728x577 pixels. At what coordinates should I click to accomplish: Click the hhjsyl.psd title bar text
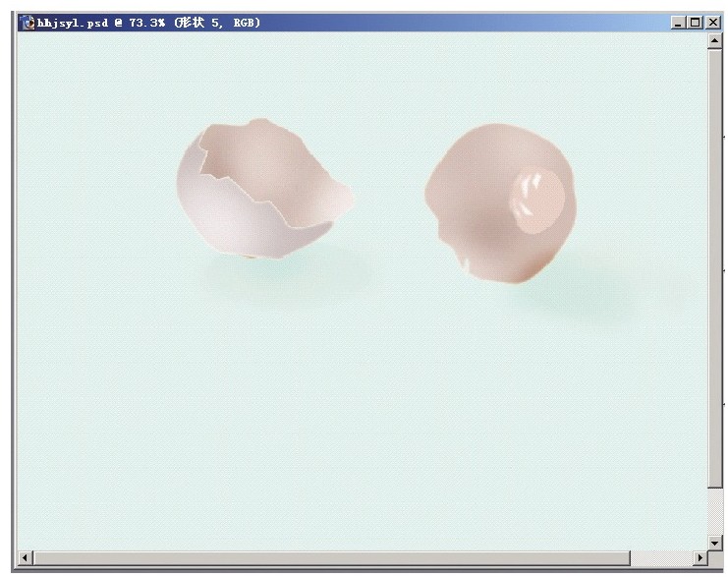tap(148, 23)
